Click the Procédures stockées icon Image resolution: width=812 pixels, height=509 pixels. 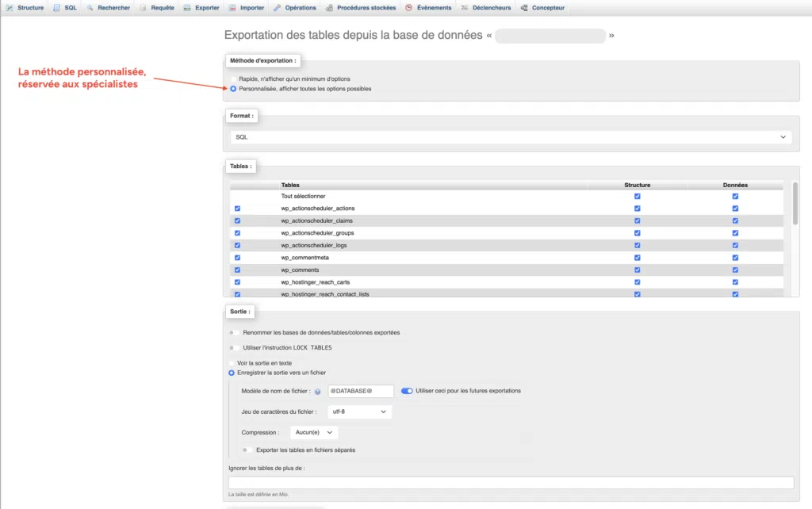[x=329, y=8]
